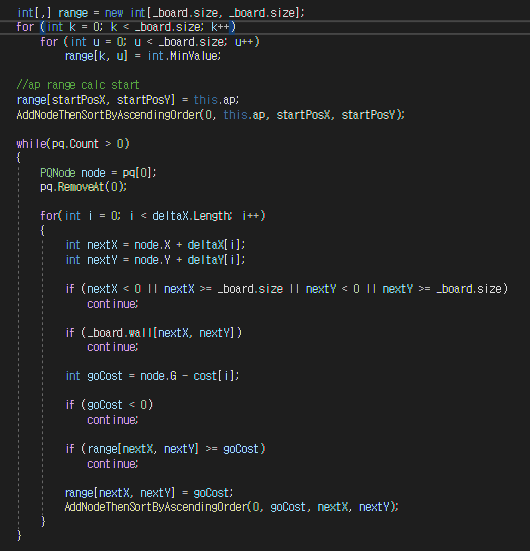Click 'range[nextX, nextY] = goCost;' line
Screen dimensions: 530x551
pyautogui.click(x=149, y=493)
